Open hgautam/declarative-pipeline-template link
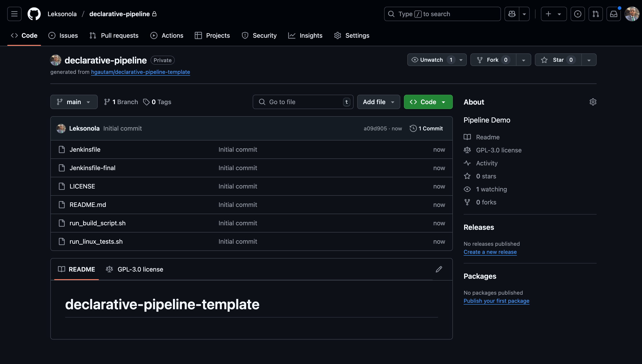 coord(140,72)
